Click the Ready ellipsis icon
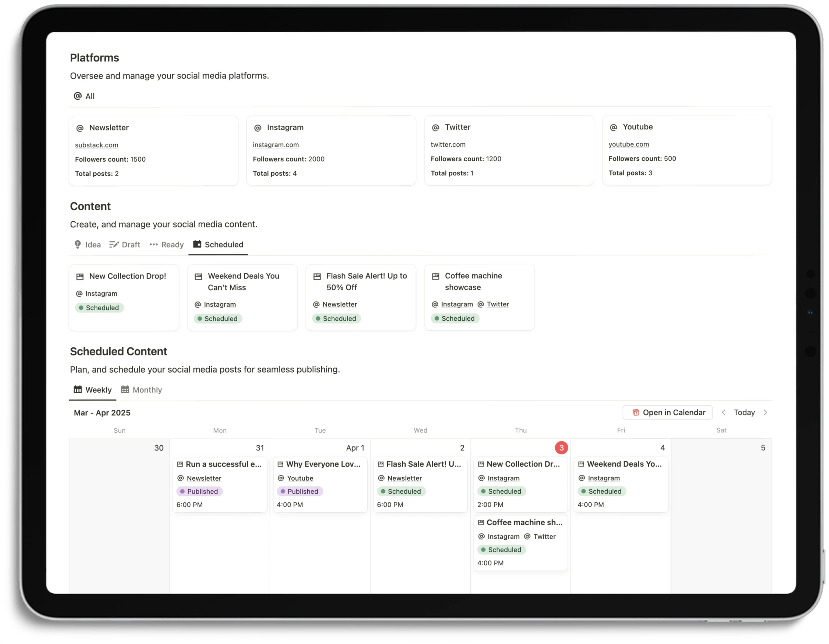The width and height of the screenshot is (829, 644). point(154,245)
